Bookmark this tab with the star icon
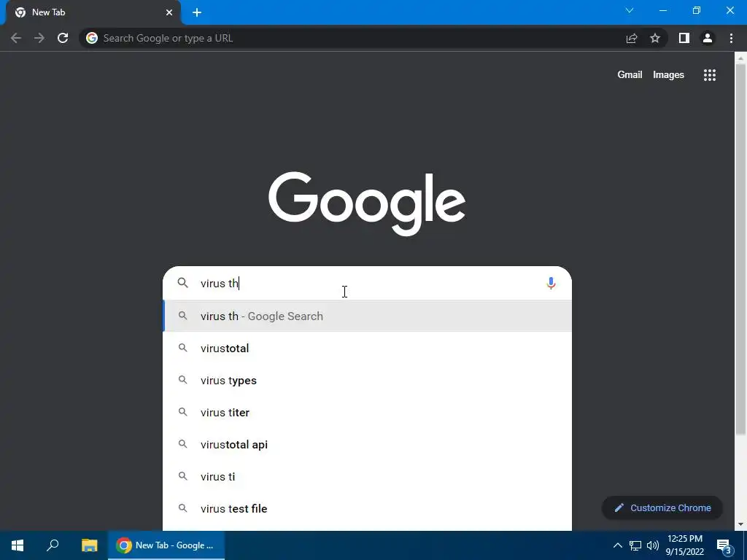 (655, 38)
